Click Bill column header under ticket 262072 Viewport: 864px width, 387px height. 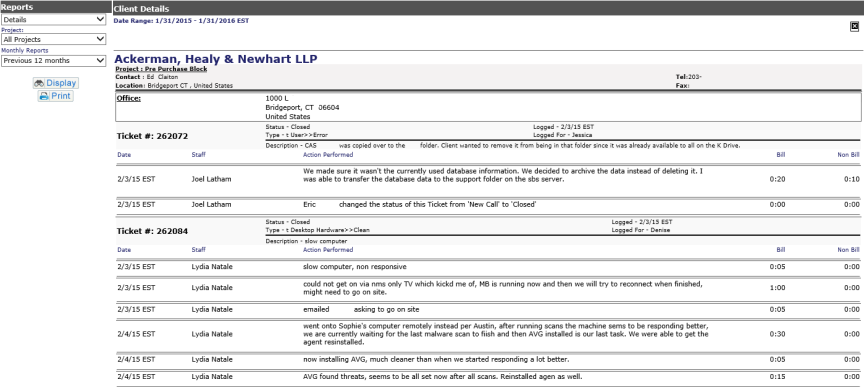781,155
